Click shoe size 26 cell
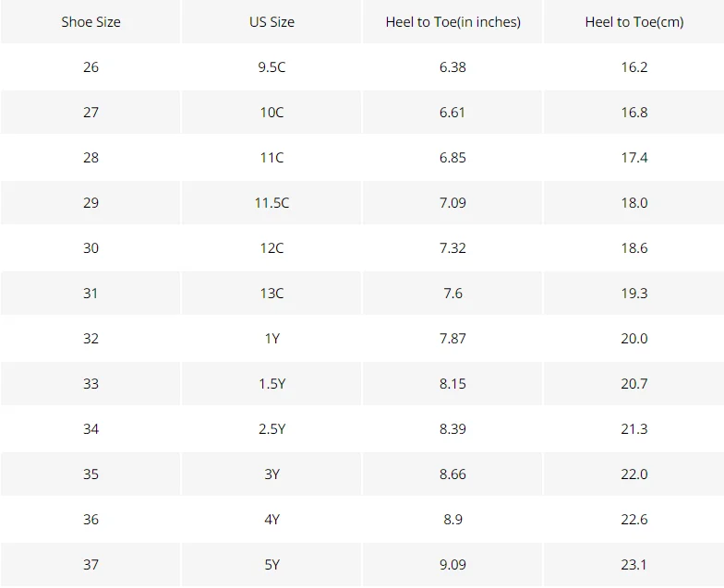The image size is (724, 588). tap(90, 66)
